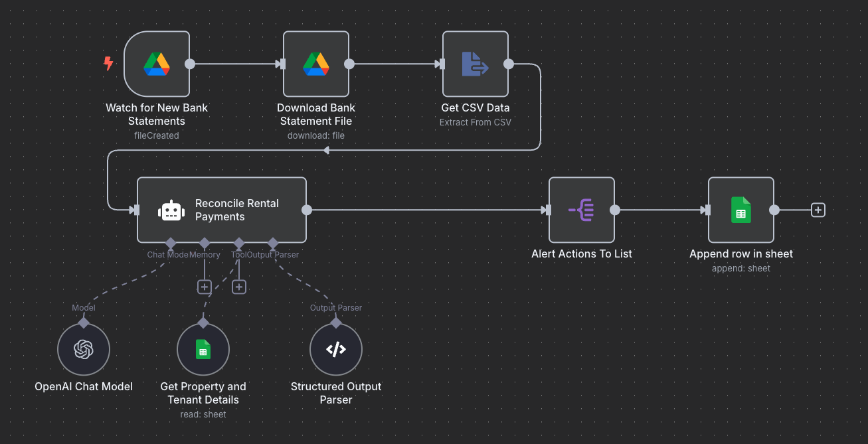Click the Chat Model diamond connector on agent
Screen dimensions: 868x444
coord(171,242)
